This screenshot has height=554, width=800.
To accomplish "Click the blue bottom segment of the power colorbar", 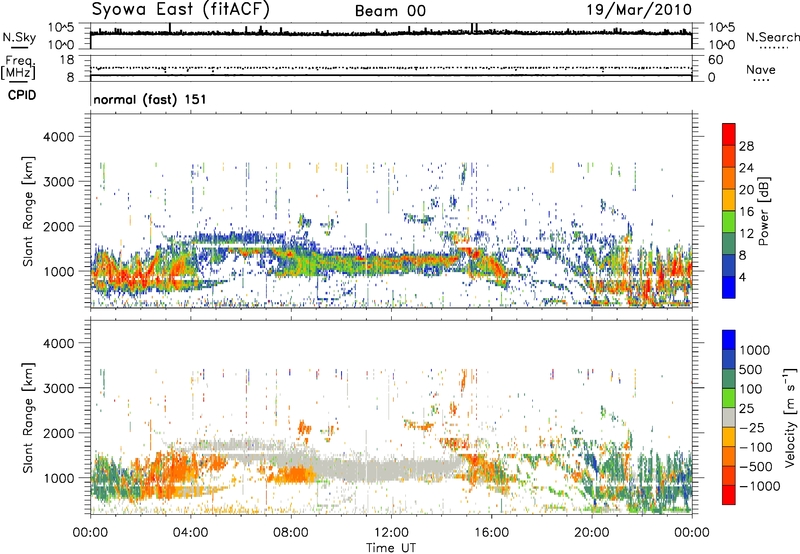I will (729, 287).
